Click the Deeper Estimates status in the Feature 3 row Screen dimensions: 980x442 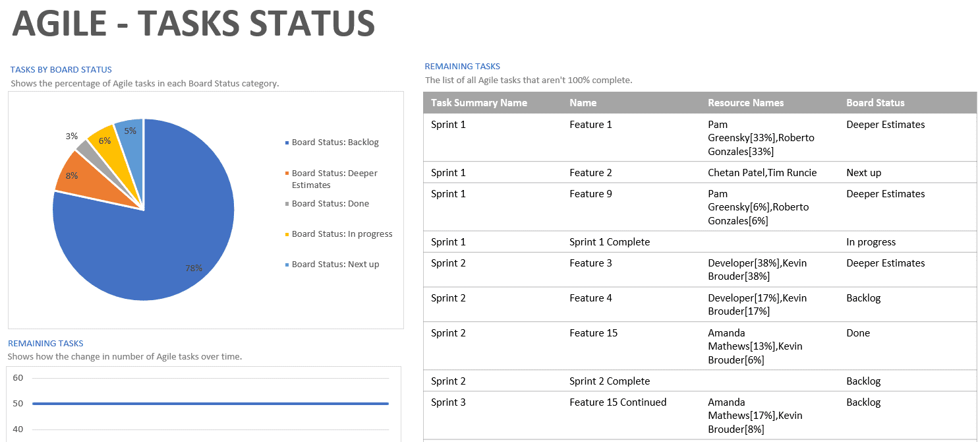885,263
